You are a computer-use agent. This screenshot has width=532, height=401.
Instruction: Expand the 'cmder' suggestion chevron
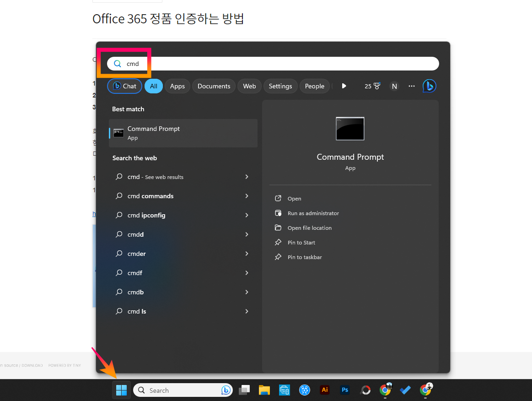click(247, 254)
